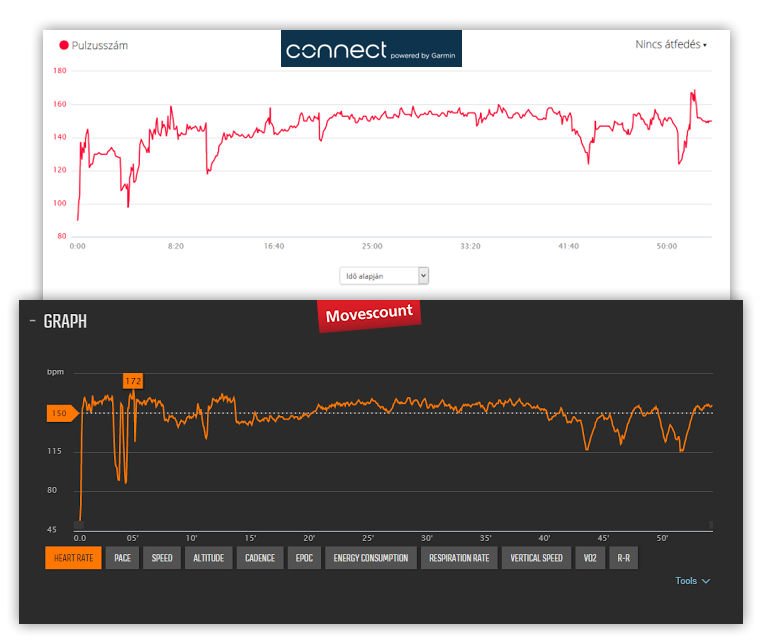Collapse the GRAPH section with the minus

[33, 321]
